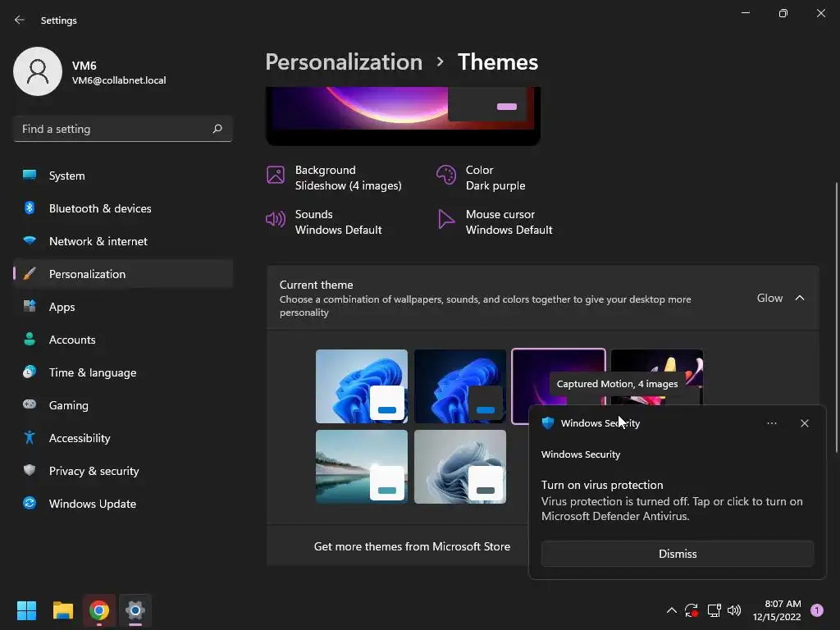The width and height of the screenshot is (840, 630).
Task: Open notification options three-dot menu
Action: 771,423
